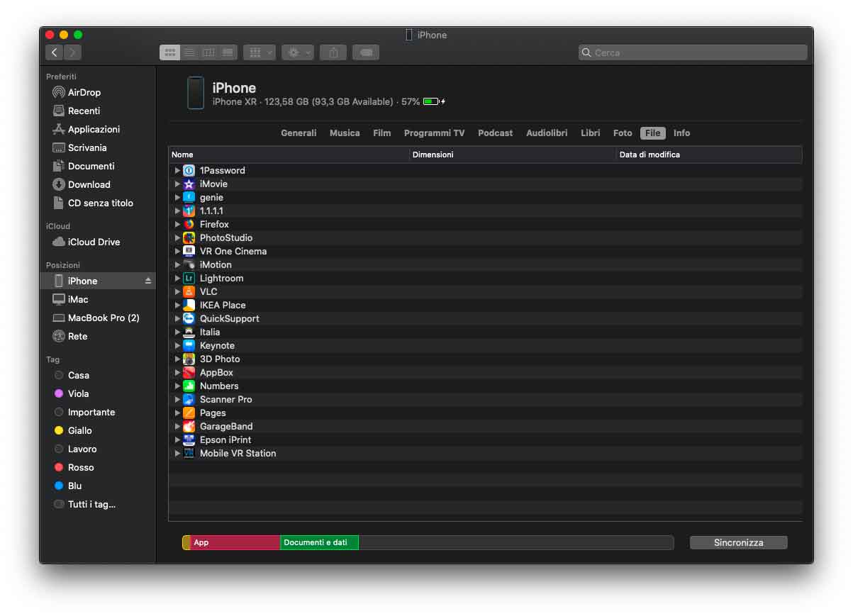Click the IKEA Place app icon
This screenshot has height=616, width=853.
pyautogui.click(x=189, y=305)
